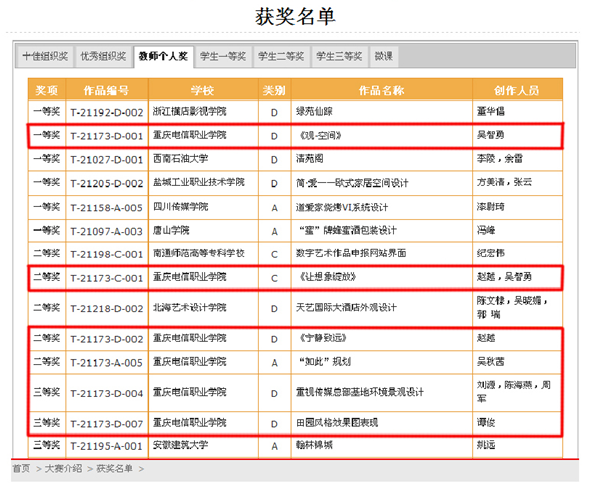
Task: Switch to the 学生二等奖 tab
Action: pos(281,56)
